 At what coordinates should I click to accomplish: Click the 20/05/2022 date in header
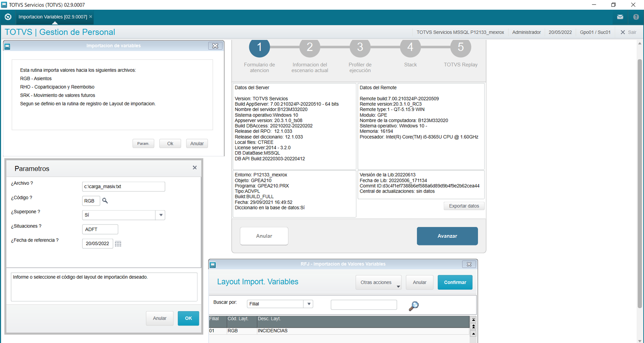click(560, 32)
